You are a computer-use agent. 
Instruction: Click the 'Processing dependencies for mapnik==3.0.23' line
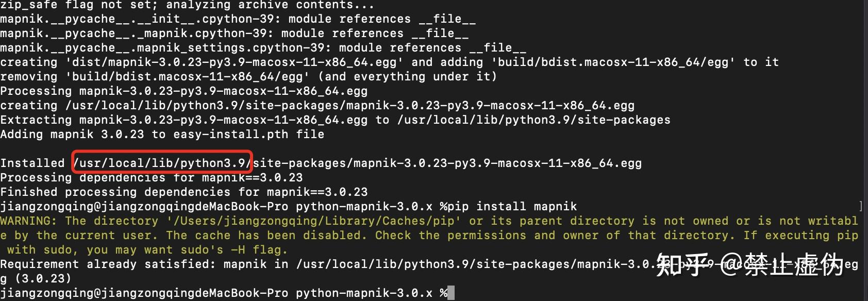coord(152,178)
